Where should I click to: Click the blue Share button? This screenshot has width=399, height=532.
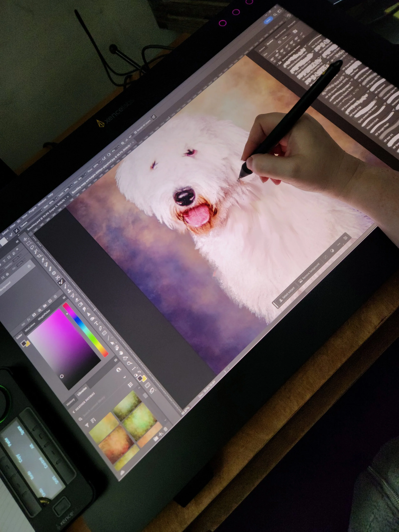pos(268,20)
